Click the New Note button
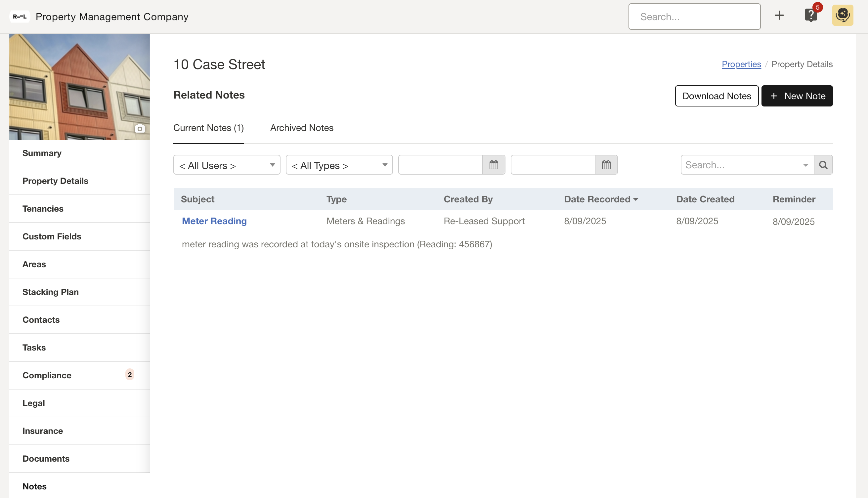This screenshot has height=498, width=868. coord(797,96)
